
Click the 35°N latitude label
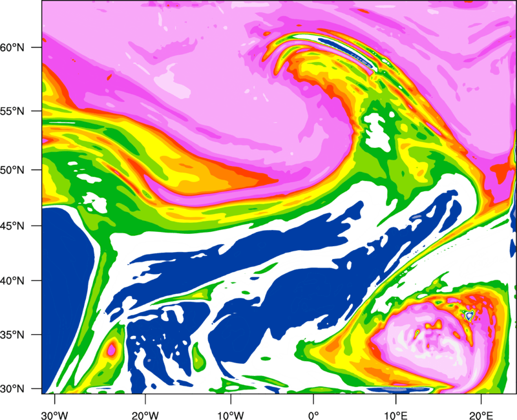[x=12, y=335]
